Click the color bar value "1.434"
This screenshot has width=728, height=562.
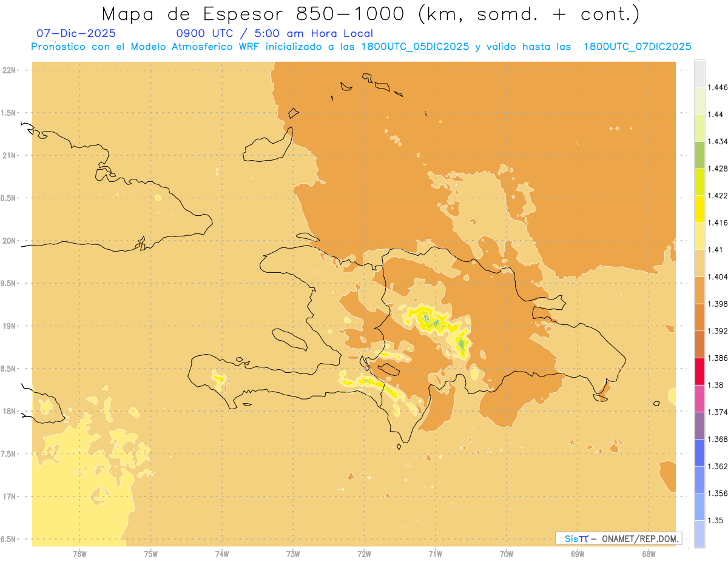718,141
